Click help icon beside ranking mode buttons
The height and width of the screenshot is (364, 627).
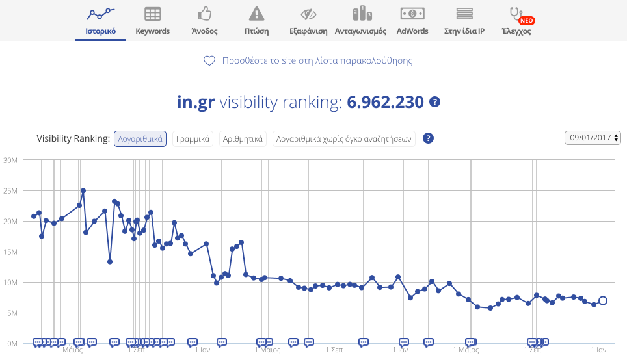click(429, 138)
